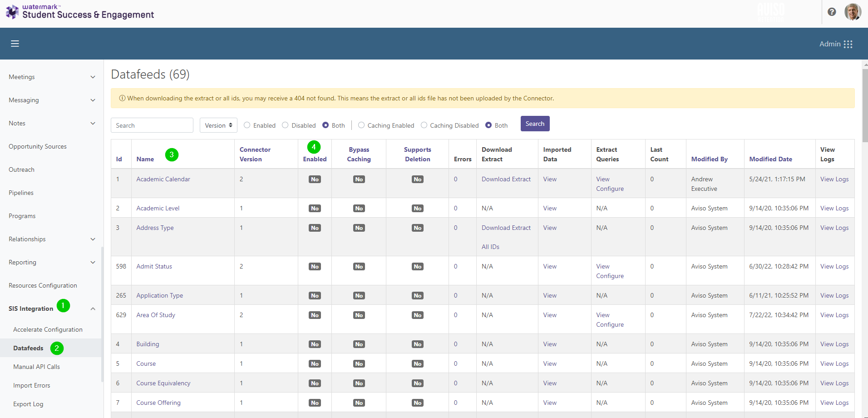View Logs for Building row
Image resolution: width=868 pixels, height=418 pixels.
point(834,344)
